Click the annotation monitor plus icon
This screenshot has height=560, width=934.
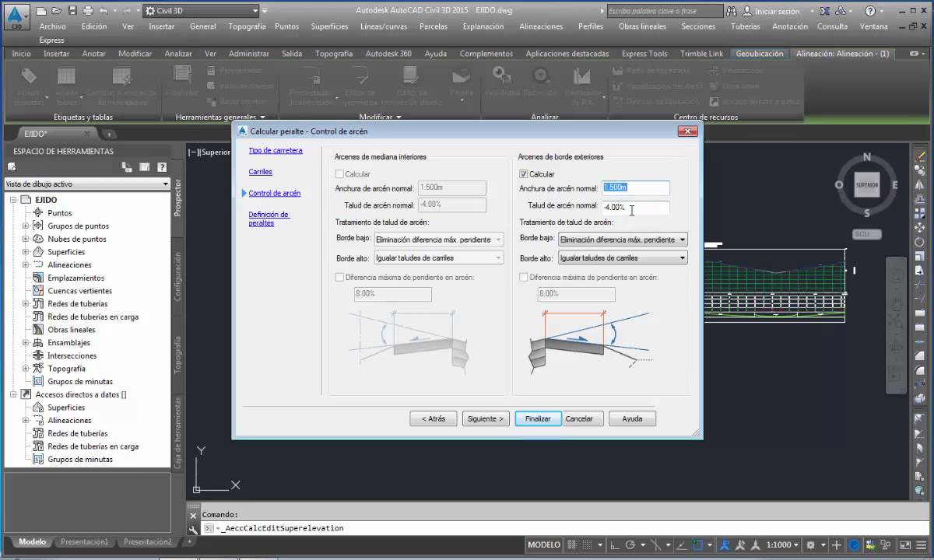tap(837, 545)
